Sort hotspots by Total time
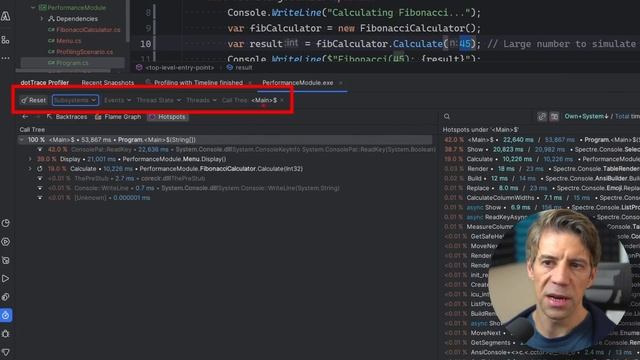Image resolution: width=640 pixels, height=360 pixels. 627,117
